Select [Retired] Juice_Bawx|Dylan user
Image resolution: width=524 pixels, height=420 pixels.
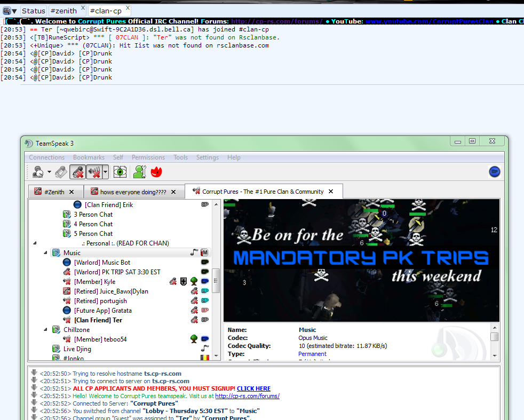111,291
